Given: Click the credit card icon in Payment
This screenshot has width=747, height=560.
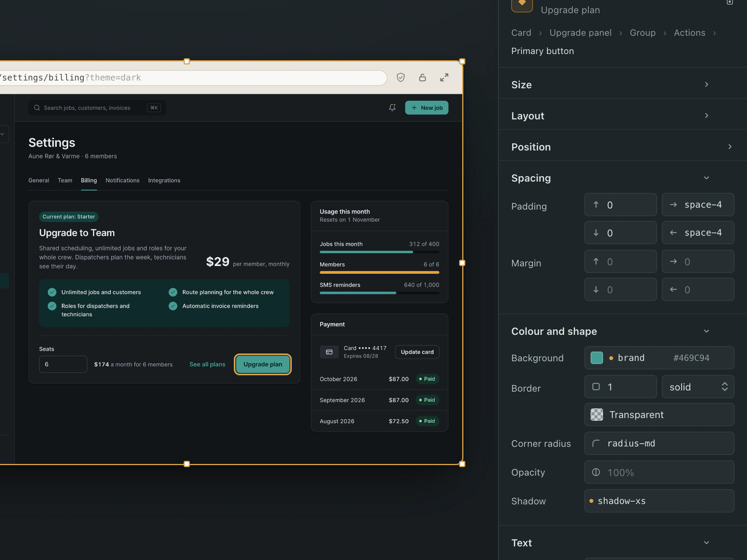Looking at the screenshot, I should click(x=329, y=352).
